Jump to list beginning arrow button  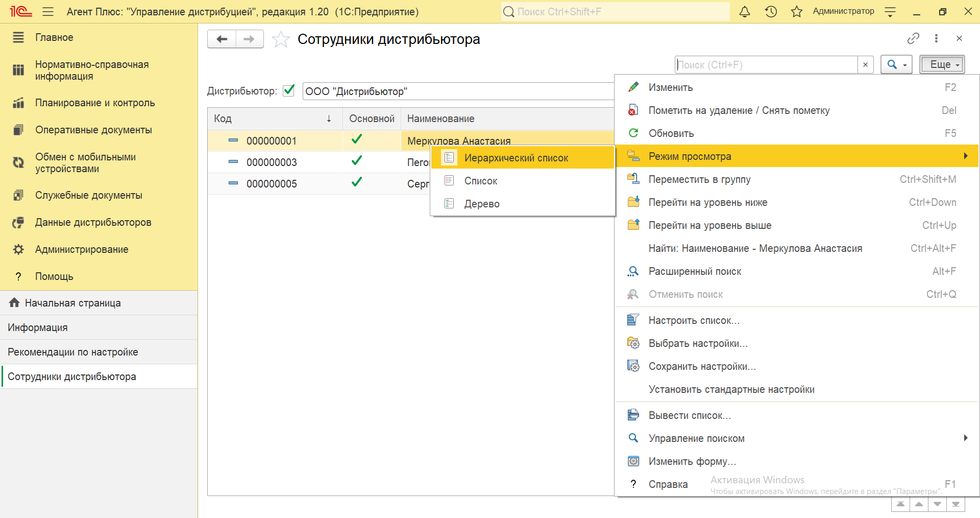[900, 504]
